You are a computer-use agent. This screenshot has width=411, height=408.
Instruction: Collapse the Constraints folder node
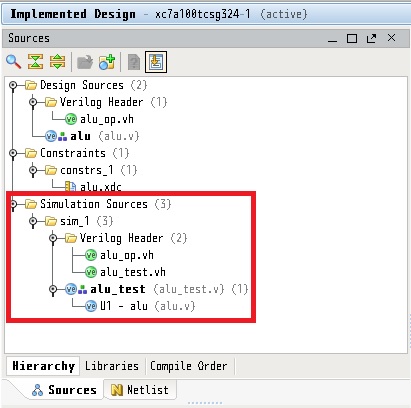(x=13, y=153)
